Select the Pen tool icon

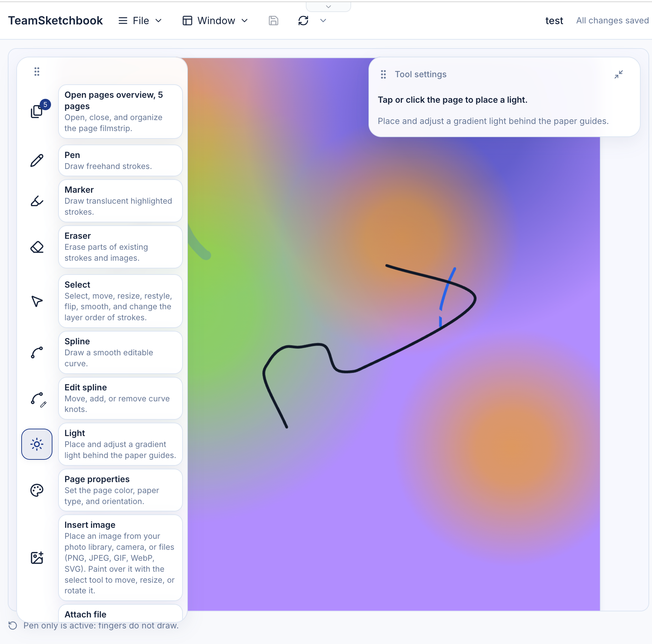37,160
